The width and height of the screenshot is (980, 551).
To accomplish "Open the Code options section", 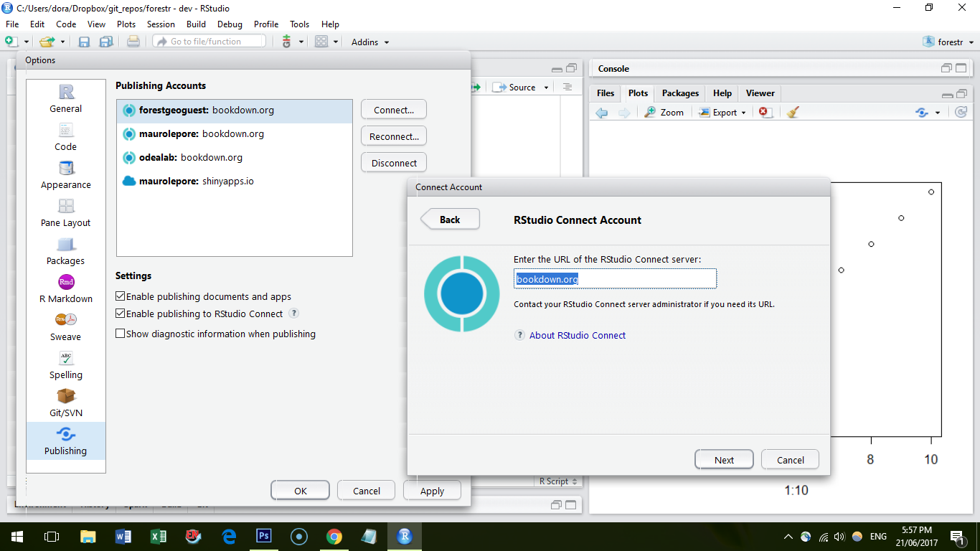I will point(66,137).
